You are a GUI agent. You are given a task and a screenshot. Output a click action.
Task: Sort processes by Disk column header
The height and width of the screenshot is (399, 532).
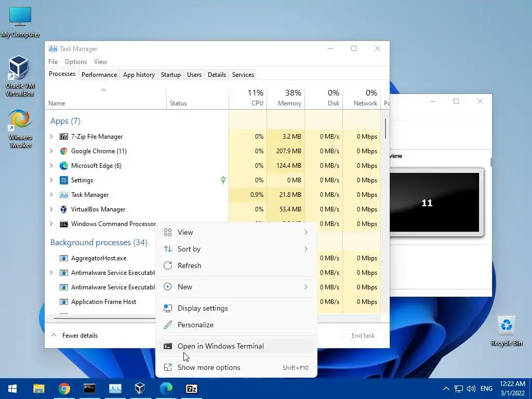coord(324,98)
